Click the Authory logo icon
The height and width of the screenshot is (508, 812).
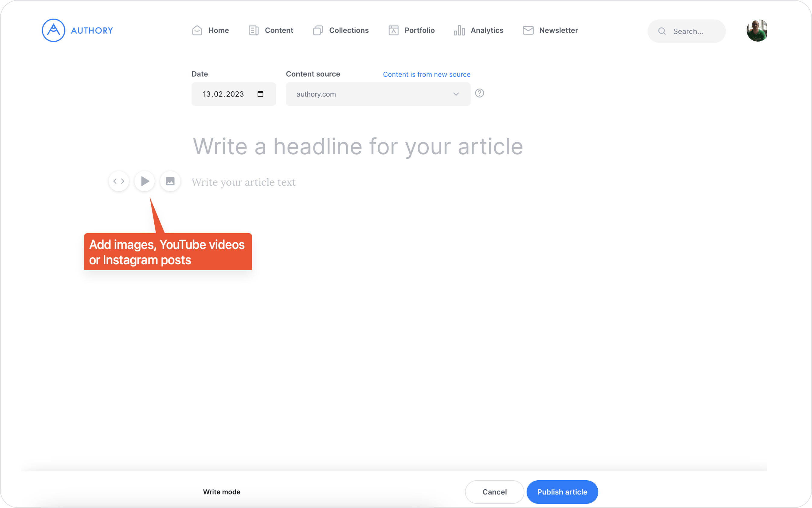pyautogui.click(x=53, y=30)
